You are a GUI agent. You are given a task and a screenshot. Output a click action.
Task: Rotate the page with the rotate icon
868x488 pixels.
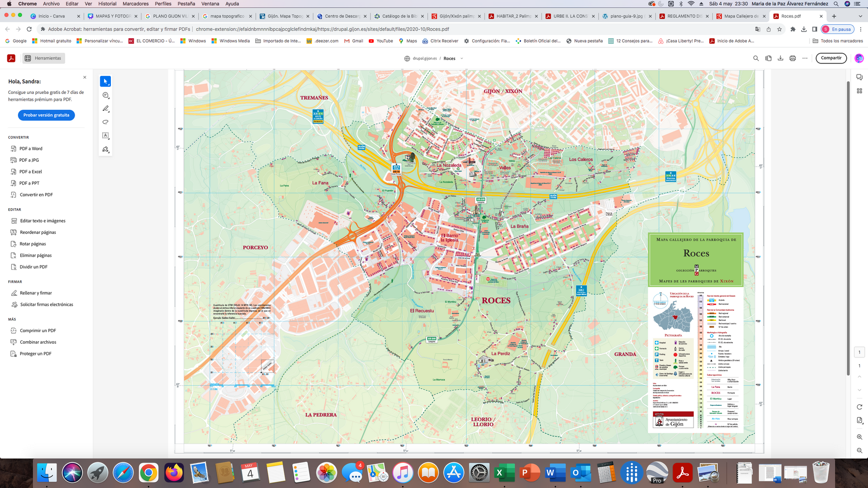tap(859, 407)
